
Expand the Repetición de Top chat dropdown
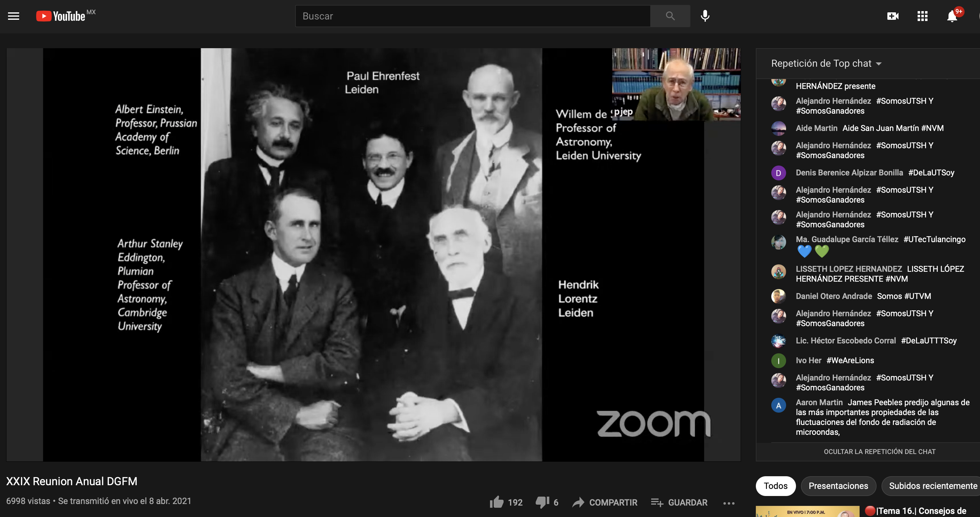pos(826,64)
